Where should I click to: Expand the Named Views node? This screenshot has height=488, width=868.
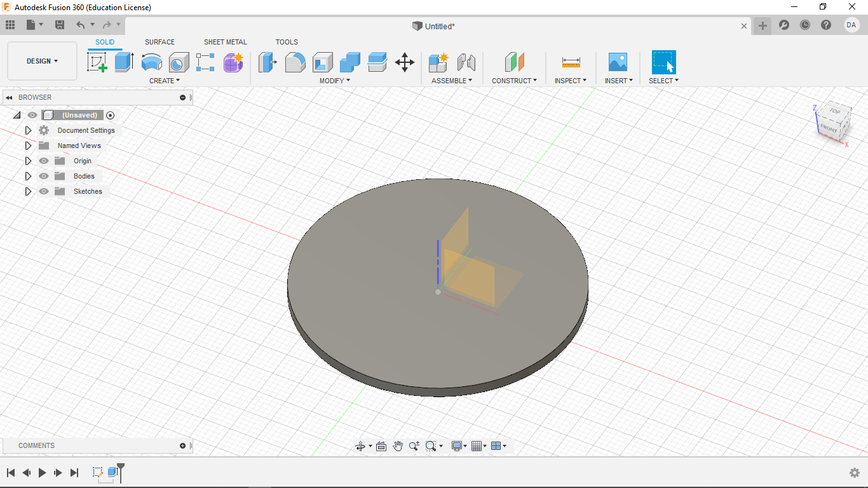point(28,146)
